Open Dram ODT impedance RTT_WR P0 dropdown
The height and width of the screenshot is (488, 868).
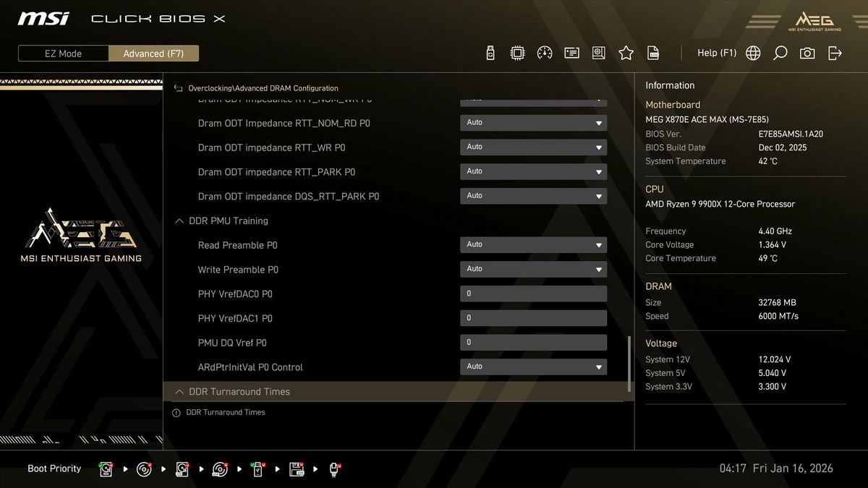pyautogui.click(x=533, y=147)
